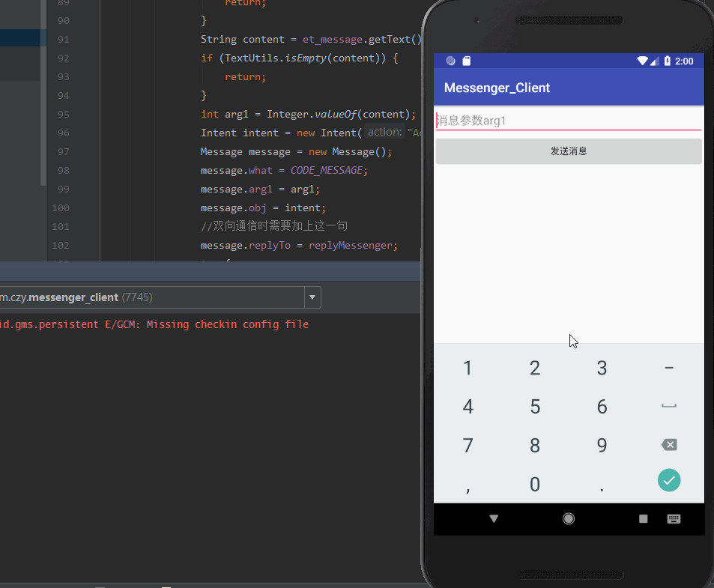Image resolution: width=714 pixels, height=588 pixels.
Task: Expand the messenger_client process dropdown arrow
Action: coord(312,297)
